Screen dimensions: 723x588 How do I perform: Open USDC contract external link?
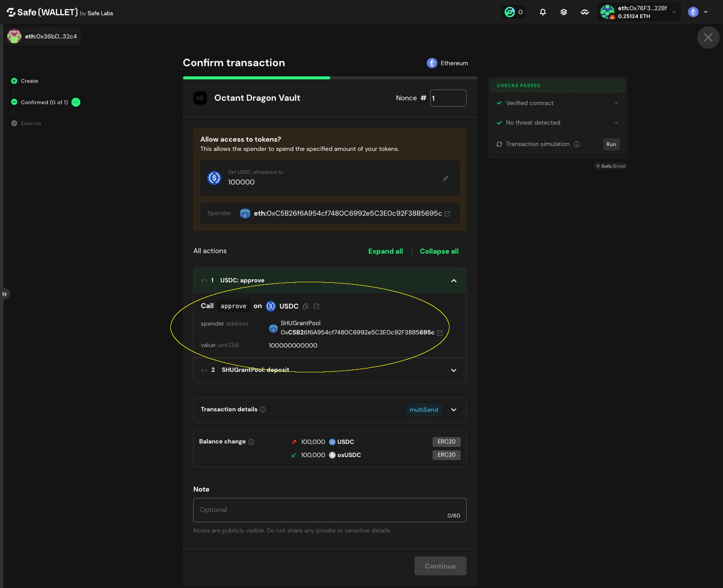316,306
